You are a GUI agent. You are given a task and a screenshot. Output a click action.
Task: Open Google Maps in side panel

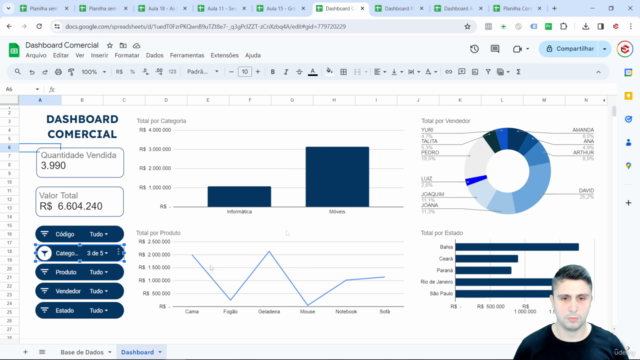(x=628, y=166)
